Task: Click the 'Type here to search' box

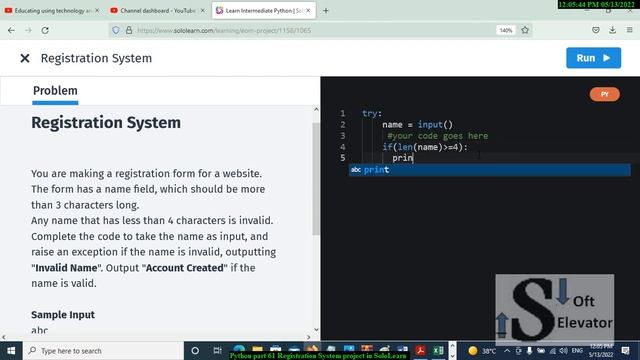Action: pos(103,351)
